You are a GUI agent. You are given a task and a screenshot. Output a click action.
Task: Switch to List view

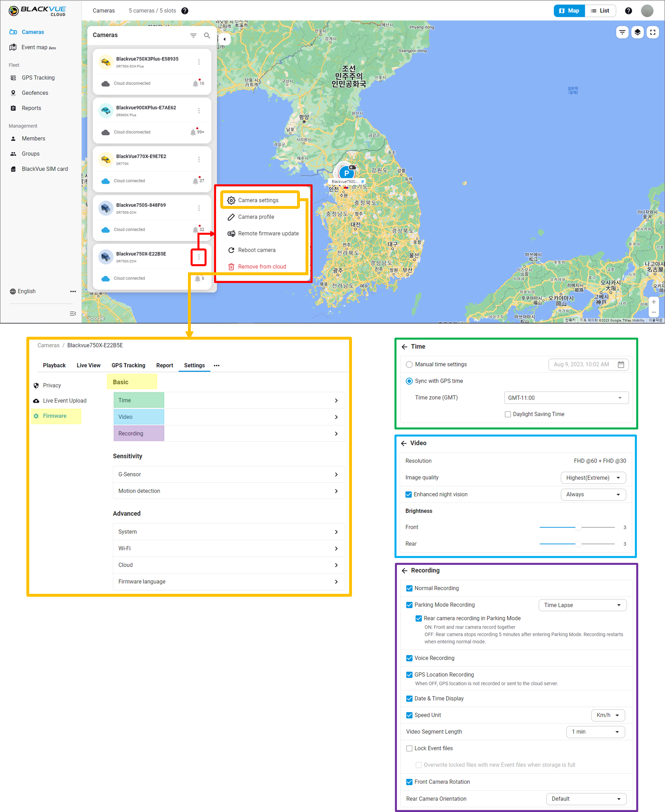tap(600, 11)
